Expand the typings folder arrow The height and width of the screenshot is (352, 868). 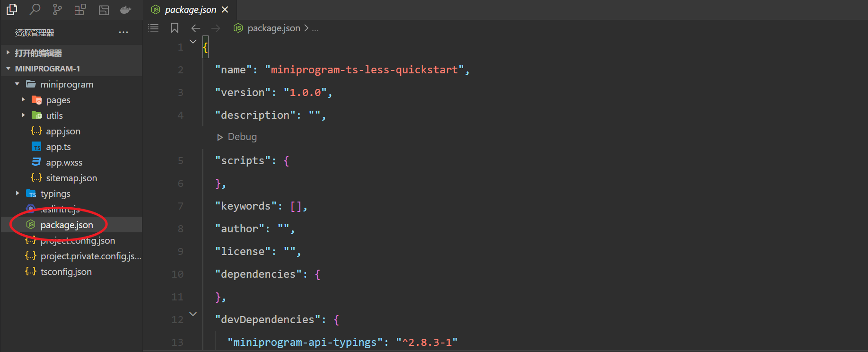pyautogui.click(x=18, y=194)
